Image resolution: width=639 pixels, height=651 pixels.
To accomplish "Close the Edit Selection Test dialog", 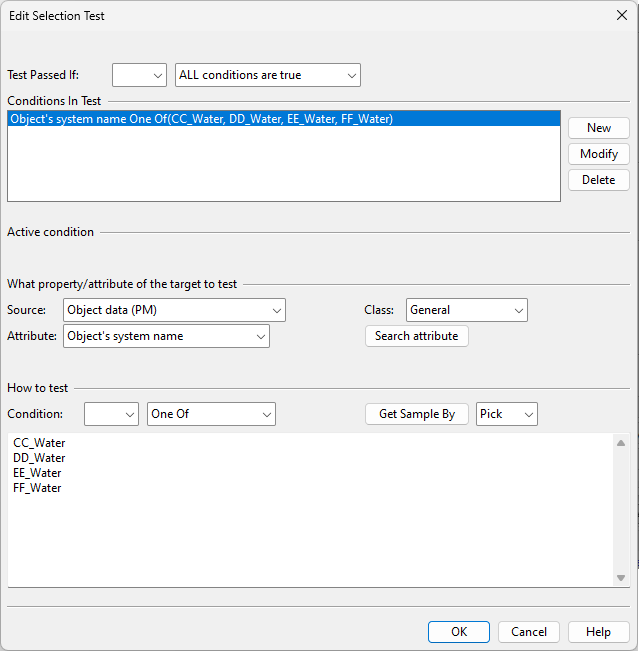I will tap(621, 15).
